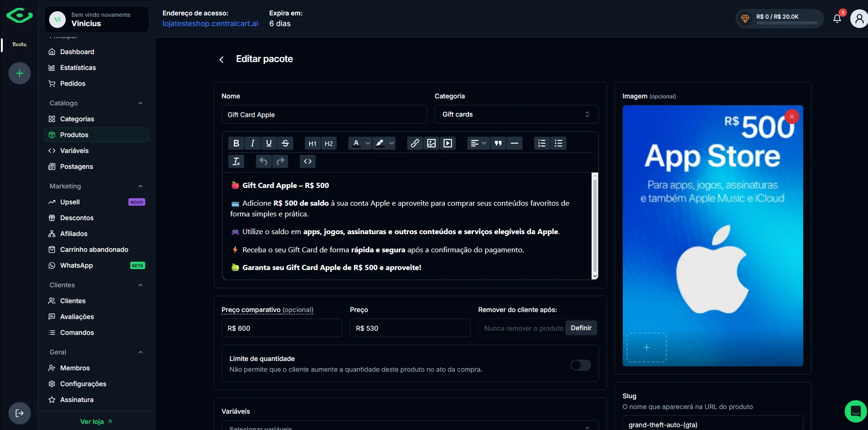Go back from Editar pacote
The width and height of the screenshot is (868, 430).
pyautogui.click(x=221, y=59)
